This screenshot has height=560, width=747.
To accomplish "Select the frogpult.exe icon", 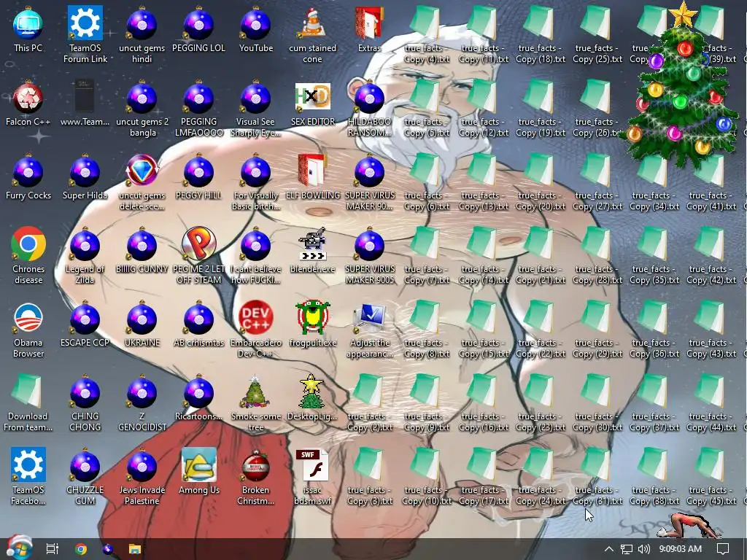I will click(312, 324).
